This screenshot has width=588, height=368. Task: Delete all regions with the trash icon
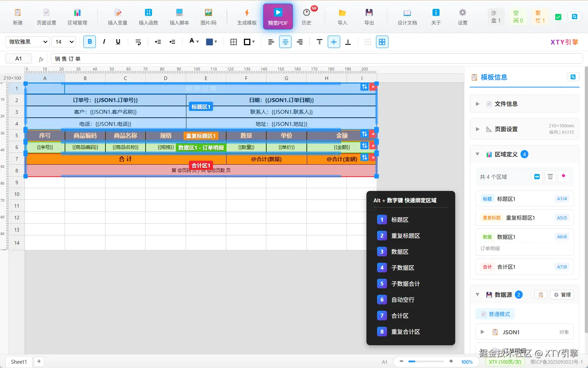[x=550, y=177]
